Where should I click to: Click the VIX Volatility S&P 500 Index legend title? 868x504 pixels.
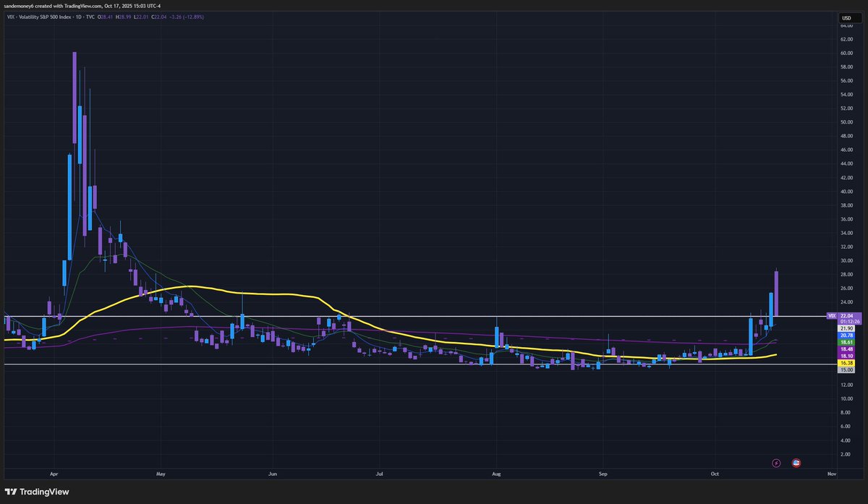(40, 16)
